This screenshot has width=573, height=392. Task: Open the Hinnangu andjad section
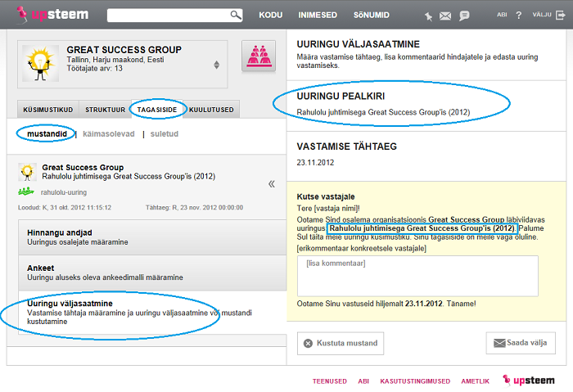click(x=152, y=237)
